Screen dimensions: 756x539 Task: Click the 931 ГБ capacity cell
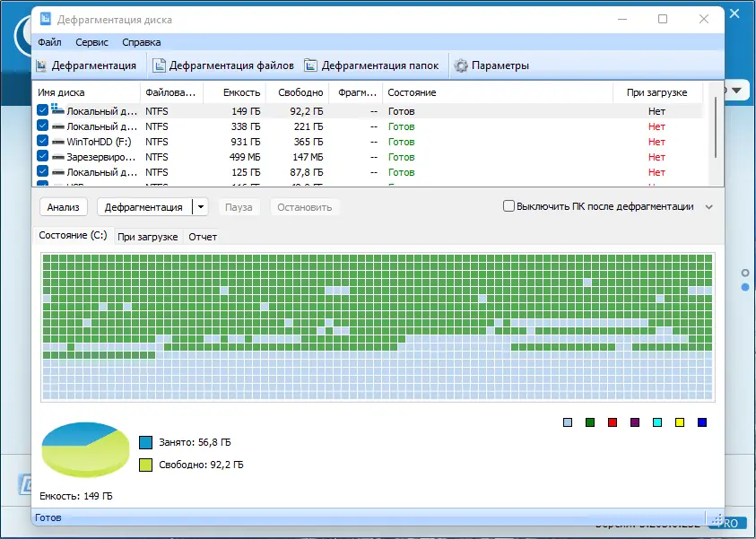click(x=246, y=143)
